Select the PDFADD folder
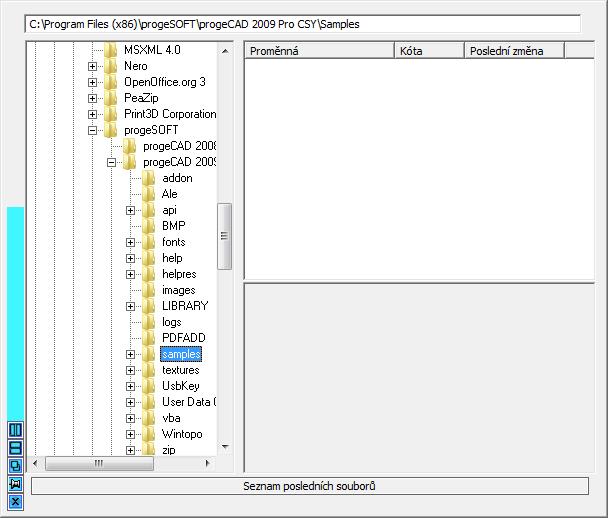 click(x=184, y=338)
